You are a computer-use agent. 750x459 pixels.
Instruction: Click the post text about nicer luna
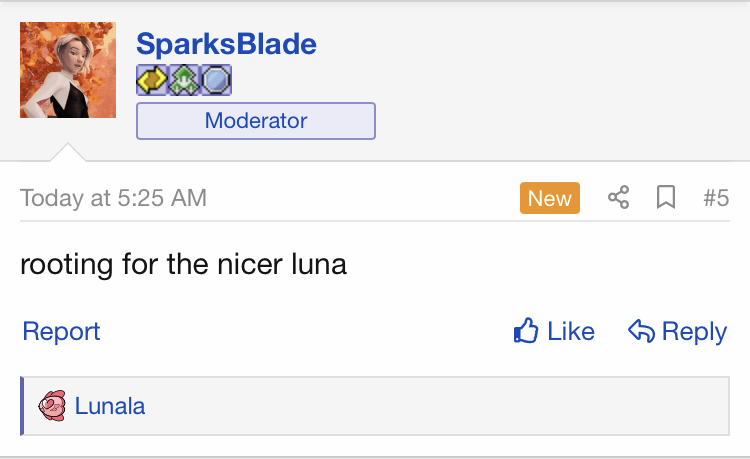coord(183,264)
